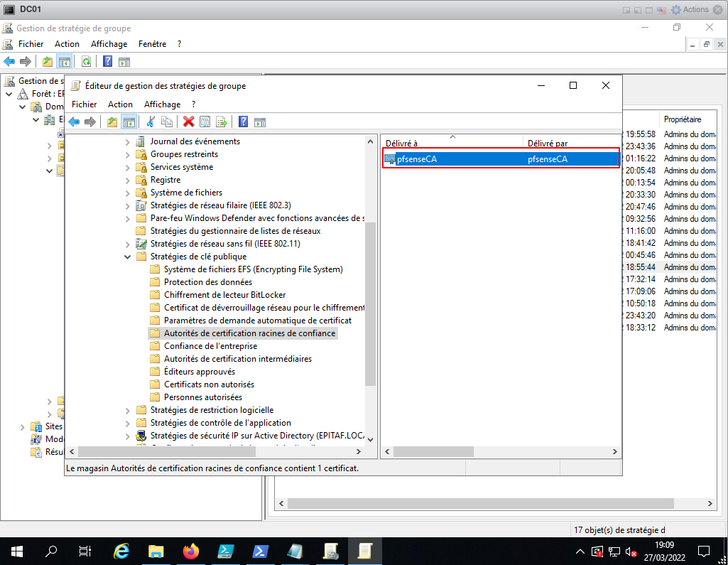The image size is (728, 565).
Task: Open the Fenêtre menu
Action: [152, 44]
